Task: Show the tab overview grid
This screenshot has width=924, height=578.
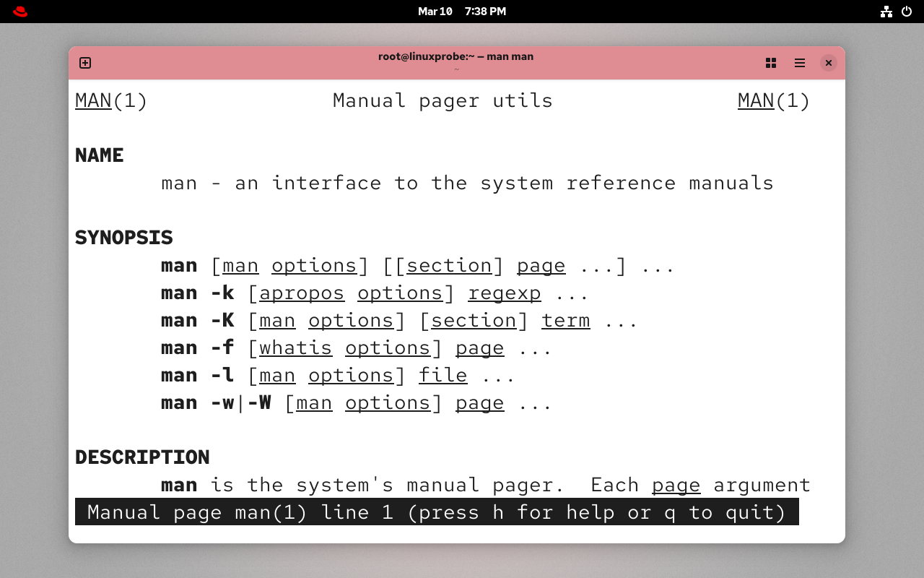Action: (x=771, y=63)
